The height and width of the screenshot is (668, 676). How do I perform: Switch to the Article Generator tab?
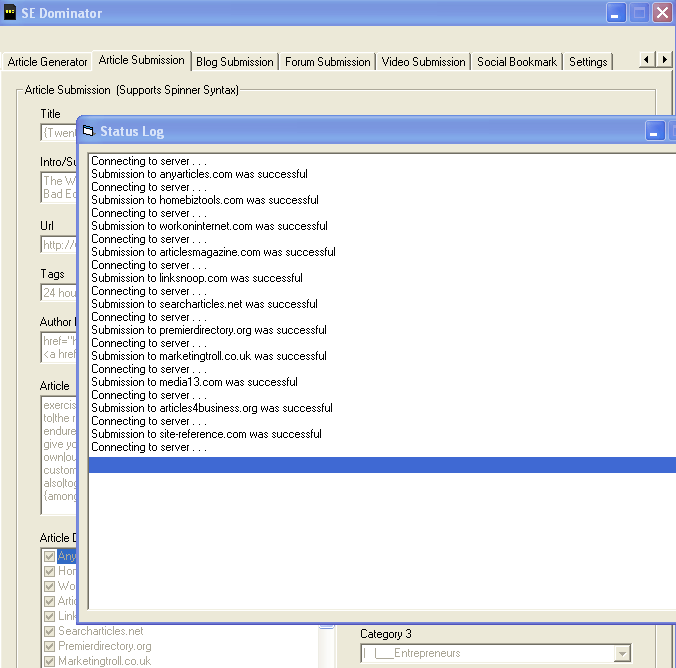point(48,62)
